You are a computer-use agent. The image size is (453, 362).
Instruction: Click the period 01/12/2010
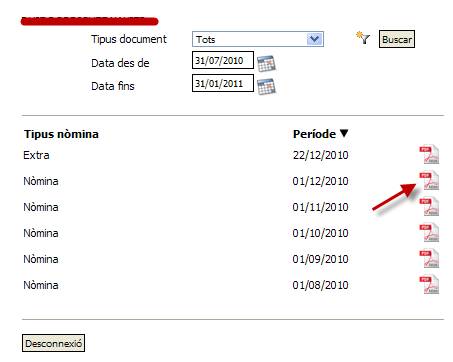tap(321, 181)
